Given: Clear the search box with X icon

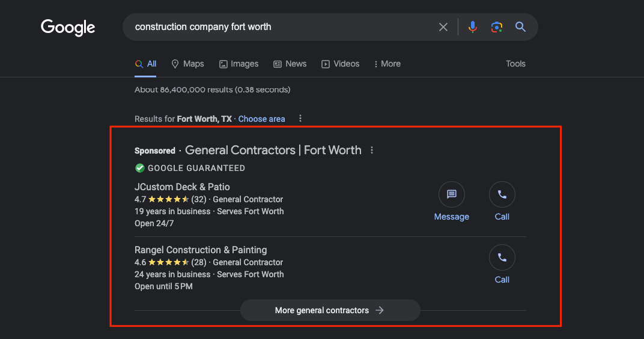Looking at the screenshot, I should (x=443, y=27).
